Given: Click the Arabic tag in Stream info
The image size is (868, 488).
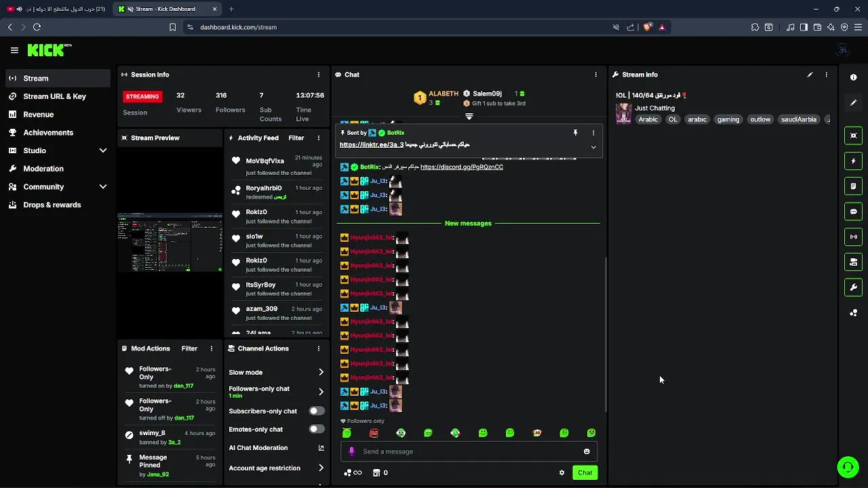Looking at the screenshot, I should pos(648,119).
